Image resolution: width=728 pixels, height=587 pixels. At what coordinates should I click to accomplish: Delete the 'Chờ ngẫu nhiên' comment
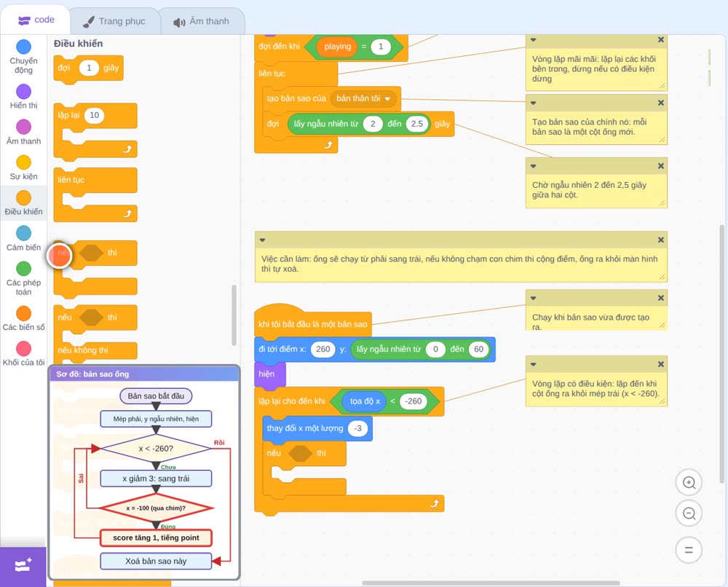click(661, 166)
